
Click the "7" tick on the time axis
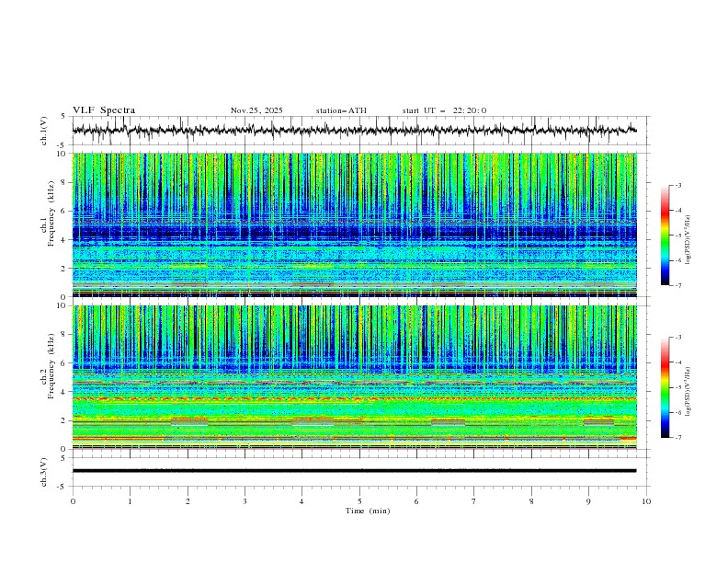[474, 501]
